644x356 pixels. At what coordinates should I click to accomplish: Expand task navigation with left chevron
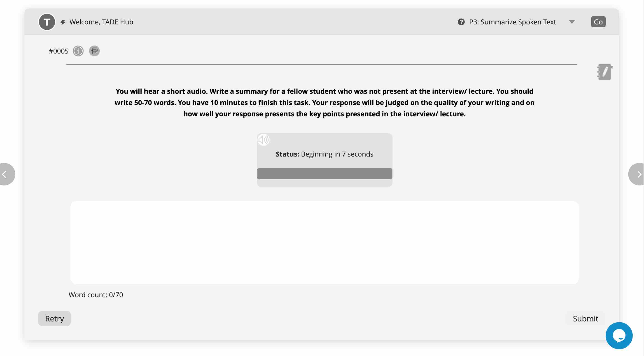pos(5,174)
